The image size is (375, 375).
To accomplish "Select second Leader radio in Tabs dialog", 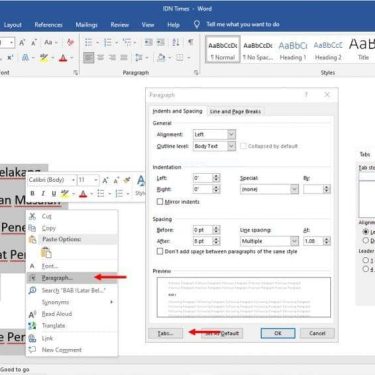I will [366, 269].
